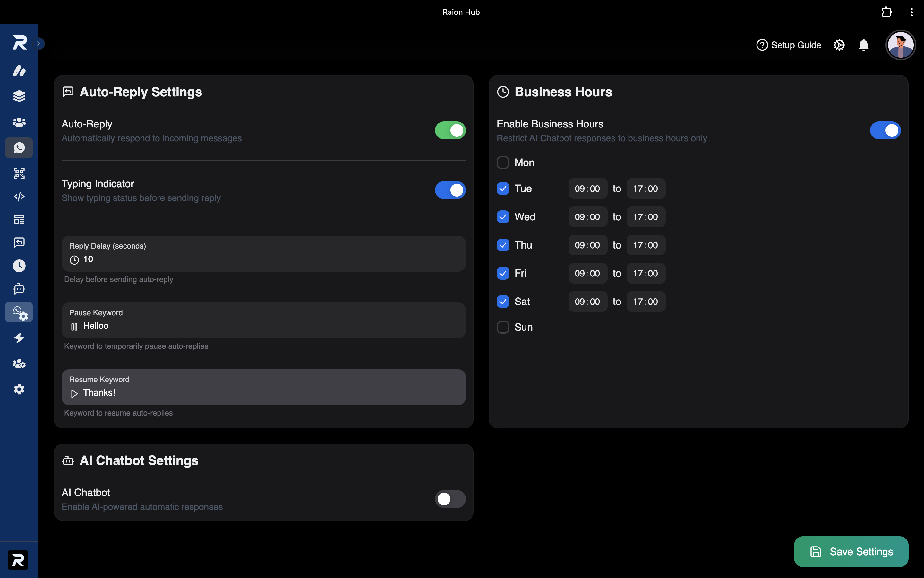The height and width of the screenshot is (578, 924).
Task: Enable the AI Chatbot toggle
Action: click(x=450, y=499)
